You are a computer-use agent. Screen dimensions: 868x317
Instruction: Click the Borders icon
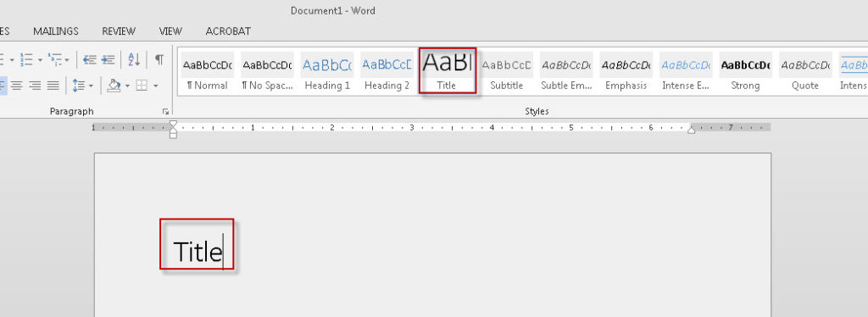click(x=142, y=86)
